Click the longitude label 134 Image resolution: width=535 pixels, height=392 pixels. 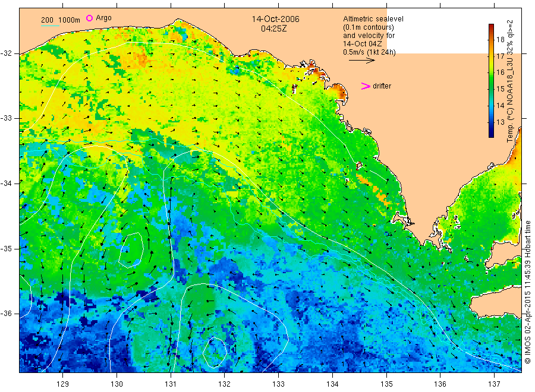coord(332,384)
